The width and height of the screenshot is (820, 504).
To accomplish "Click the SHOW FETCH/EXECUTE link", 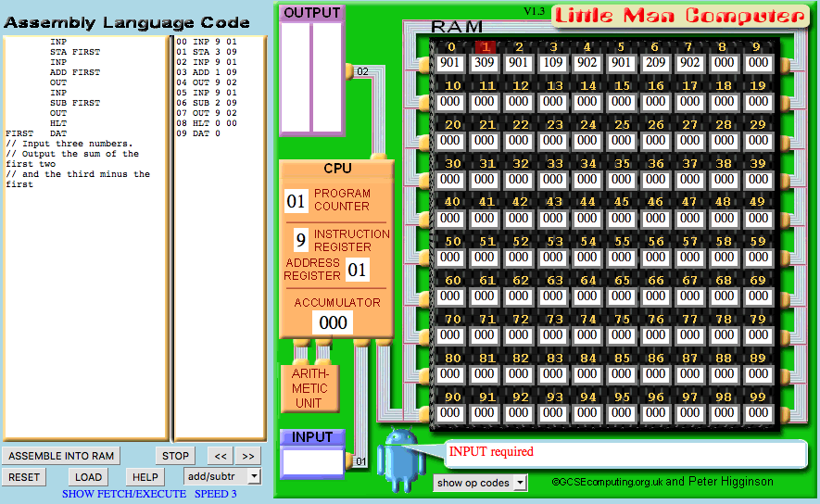I will pos(124,494).
